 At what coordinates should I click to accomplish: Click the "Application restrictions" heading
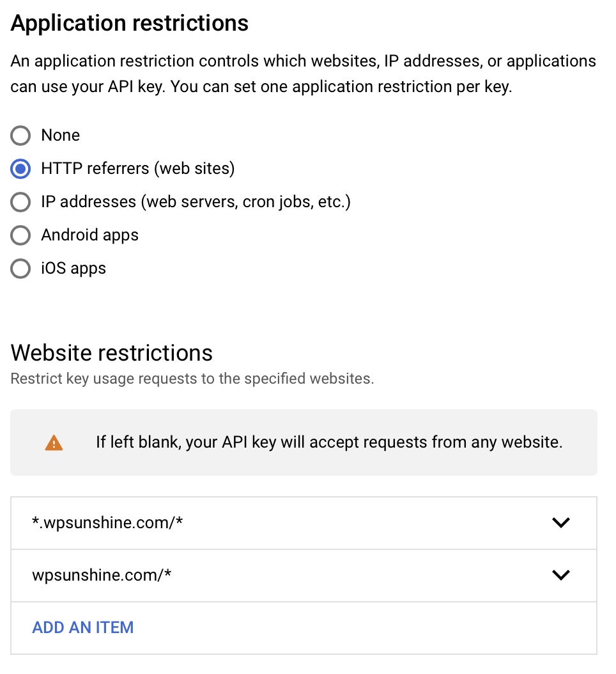click(129, 23)
